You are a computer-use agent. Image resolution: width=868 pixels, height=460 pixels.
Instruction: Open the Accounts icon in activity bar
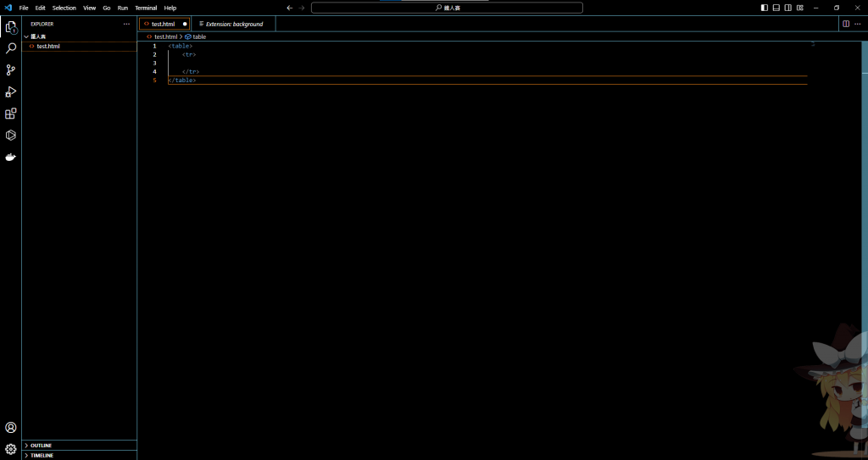tap(10, 427)
